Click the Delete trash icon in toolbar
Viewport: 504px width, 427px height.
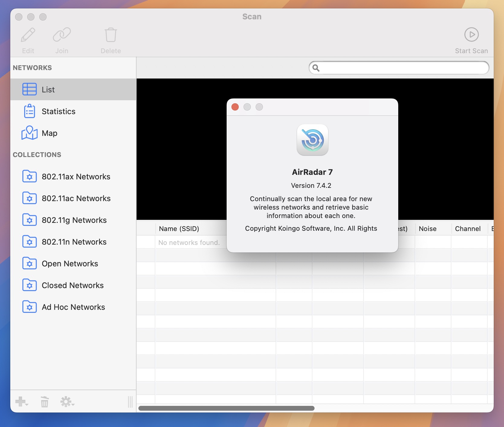[111, 35]
